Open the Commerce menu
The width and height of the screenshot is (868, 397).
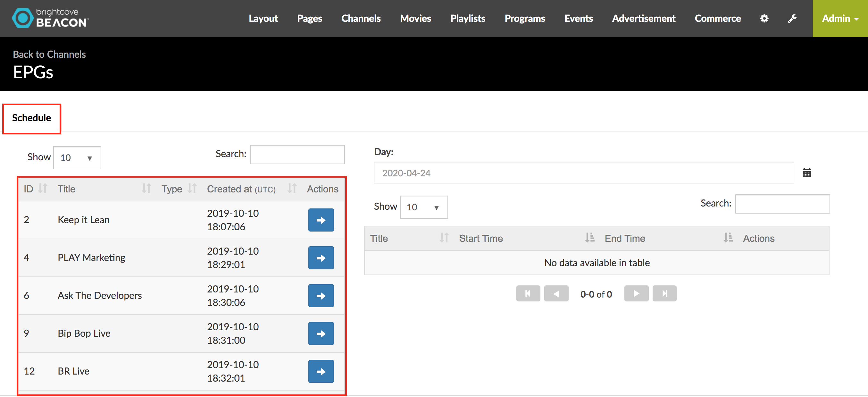(x=718, y=18)
